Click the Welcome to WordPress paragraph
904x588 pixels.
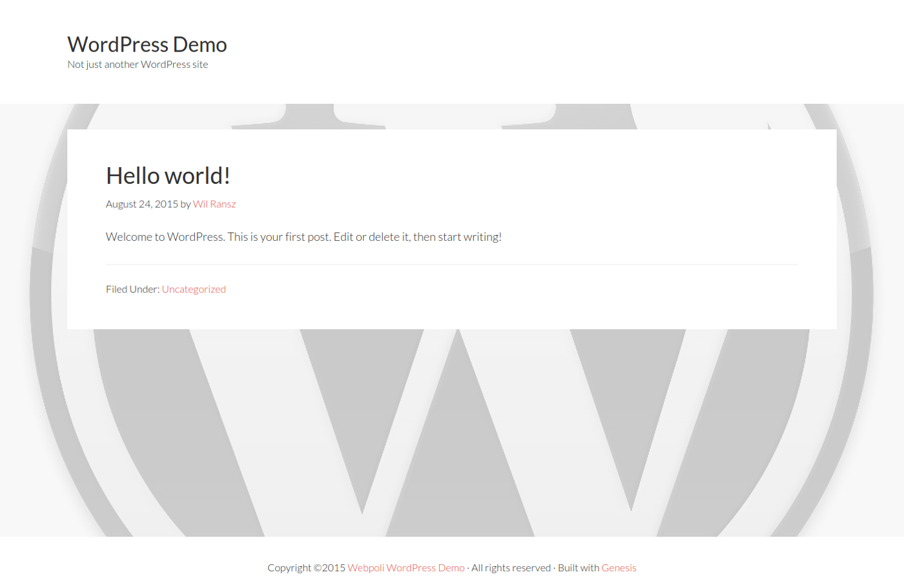click(x=303, y=237)
